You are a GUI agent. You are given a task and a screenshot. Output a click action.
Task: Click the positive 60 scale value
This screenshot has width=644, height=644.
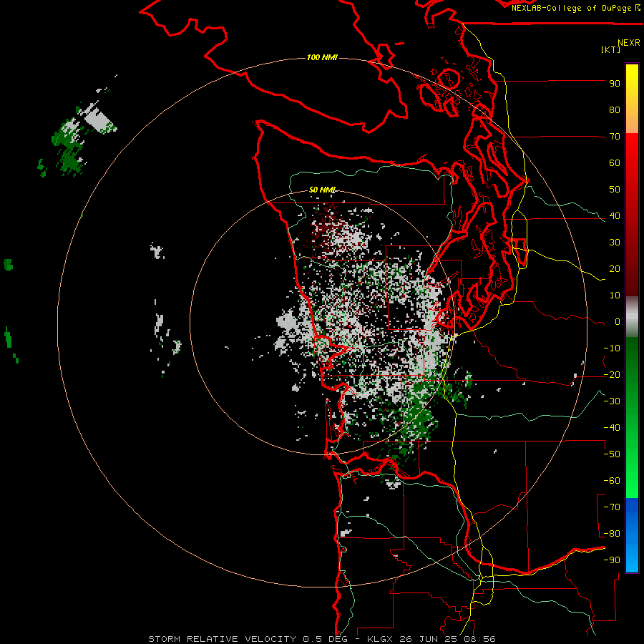pos(615,163)
